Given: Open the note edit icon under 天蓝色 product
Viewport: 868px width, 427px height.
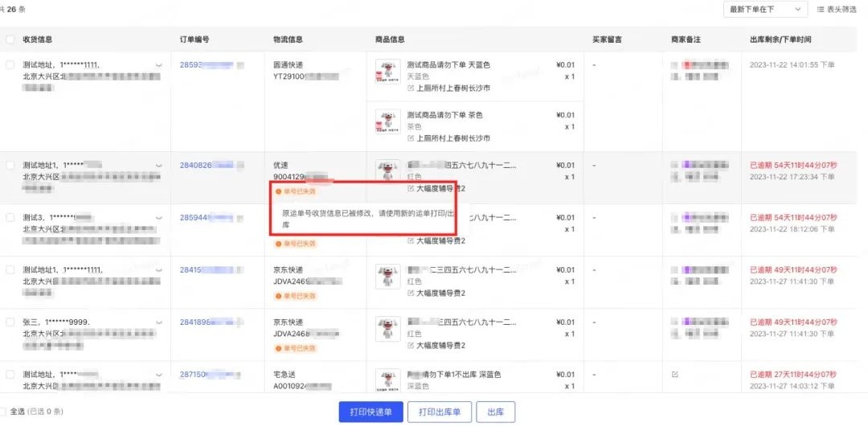Looking at the screenshot, I should (x=411, y=88).
